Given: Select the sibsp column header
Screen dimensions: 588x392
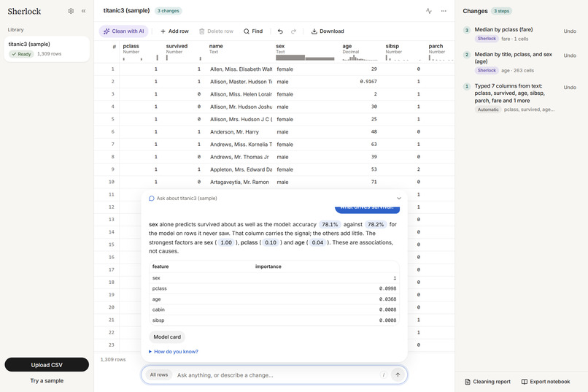Looking at the screenshot, I should (x=404, y=51).
